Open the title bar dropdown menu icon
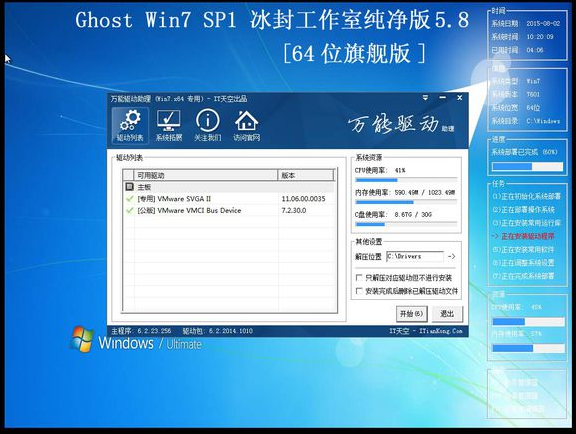Image resolution: width=576 pixels, height=434 pixels. (x=425, y=98)
